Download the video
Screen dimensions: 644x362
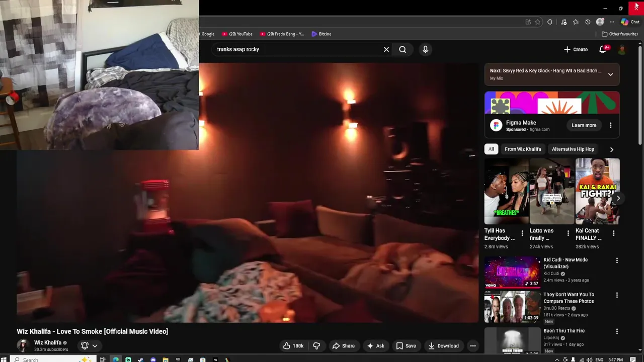click(443, 346)
